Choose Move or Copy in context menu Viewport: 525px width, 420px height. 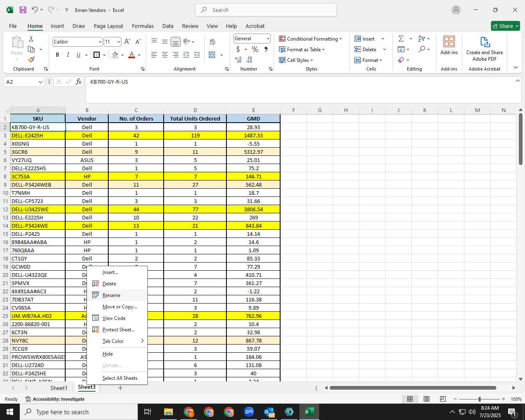point(117,307)
